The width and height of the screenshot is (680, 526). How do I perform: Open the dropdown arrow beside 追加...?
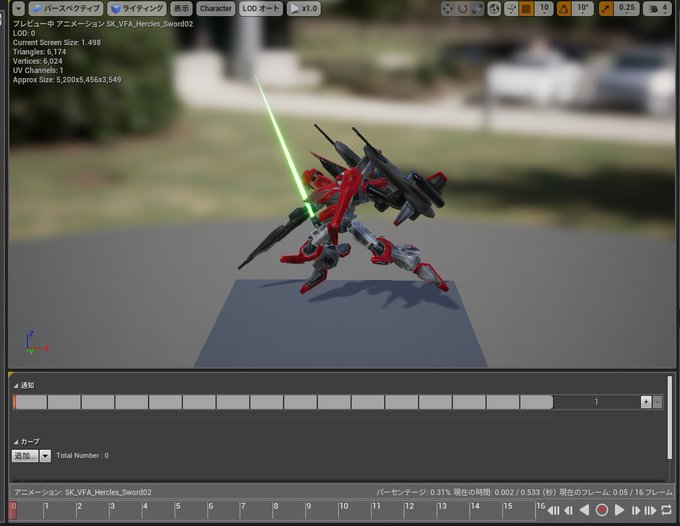click(46, 456)
